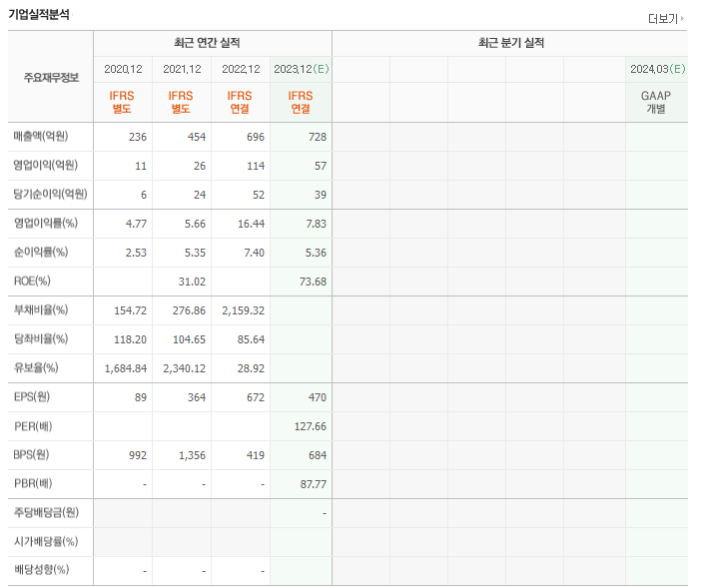The image size is (704, 588).
Task: Click the reserve ratio value 2,340.12
Action: coord(184,368)
